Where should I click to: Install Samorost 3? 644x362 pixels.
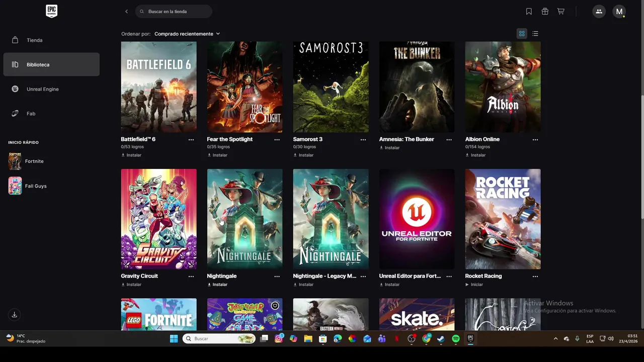[x=303, y=155]
